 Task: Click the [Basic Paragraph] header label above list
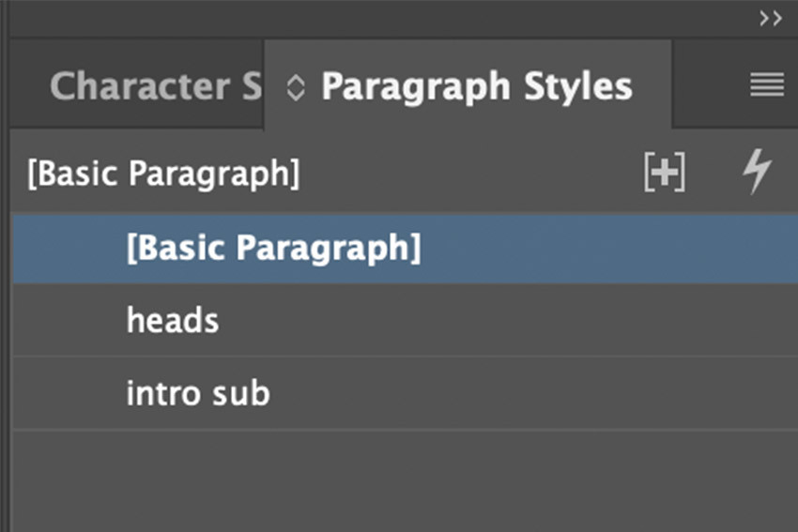(164, 175)
